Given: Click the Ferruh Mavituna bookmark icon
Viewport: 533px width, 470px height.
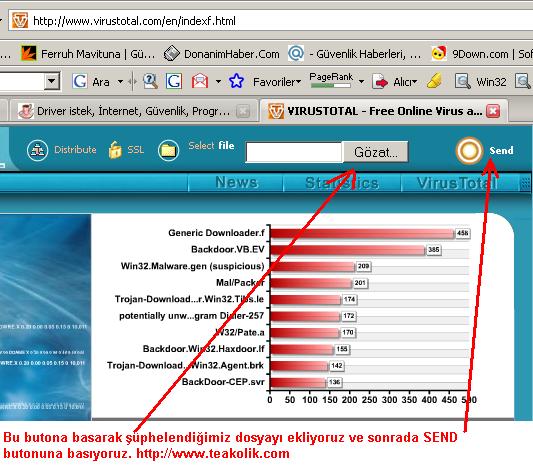Looking at the screenshot, I should [x=29, y=54].
